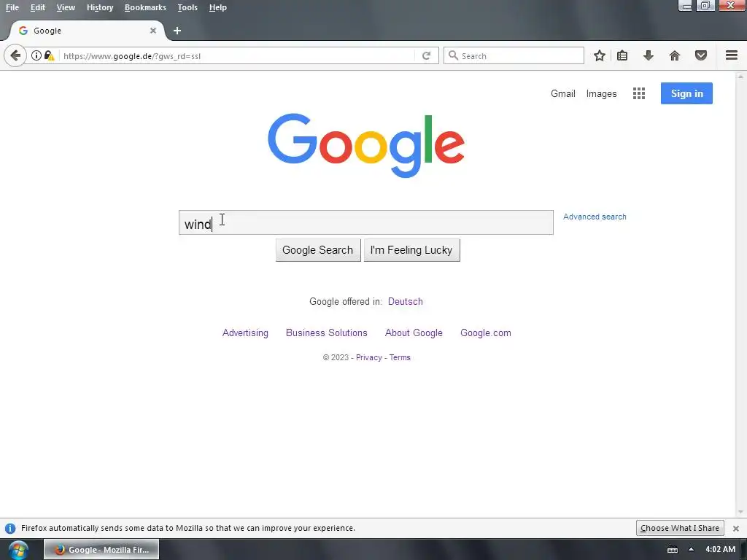Open the Tools menu

tap(187, 7)
